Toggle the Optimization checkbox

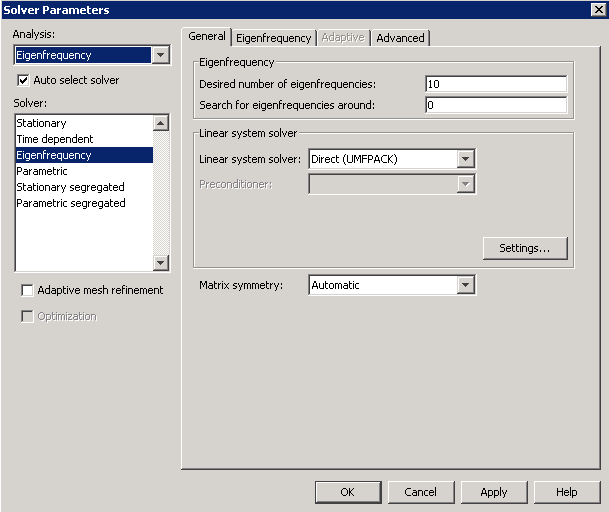(x=28, y=316)
